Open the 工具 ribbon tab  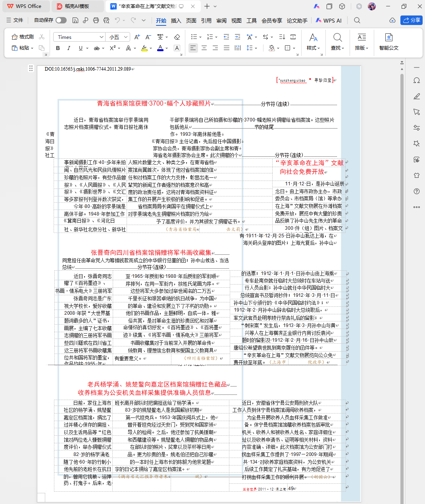(252, 21)
